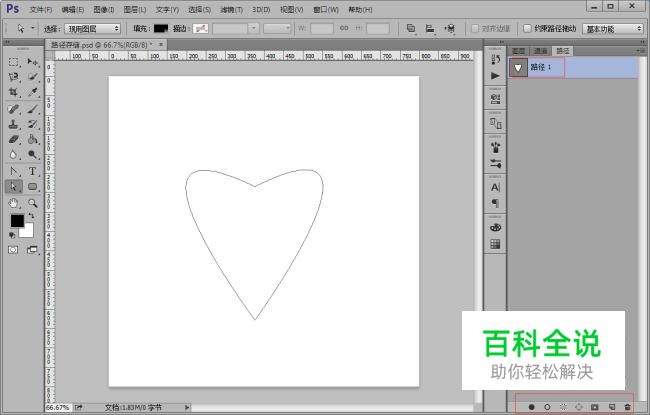The width and height of the screenshot is (650, 415).
Task: Select the Pen tool
Action: tap(13, 172)
